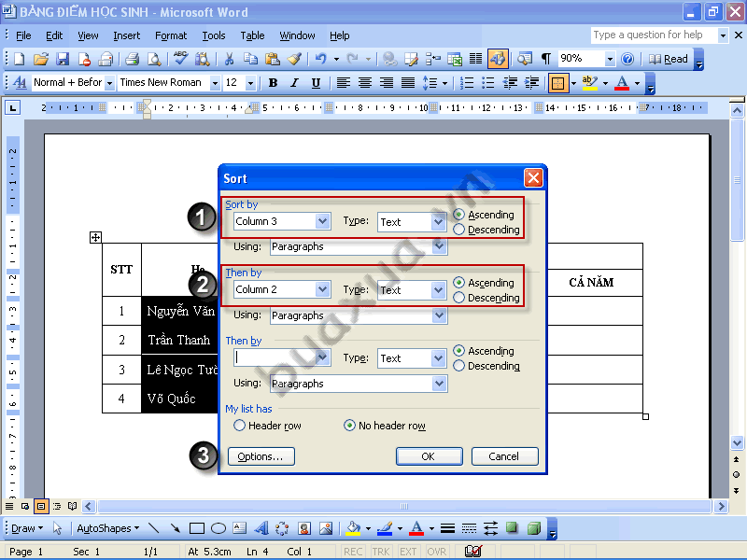Open the Type dropdown next to Column 2
Viewport: 747px width, 560px height.
click(x=438, y=290)
